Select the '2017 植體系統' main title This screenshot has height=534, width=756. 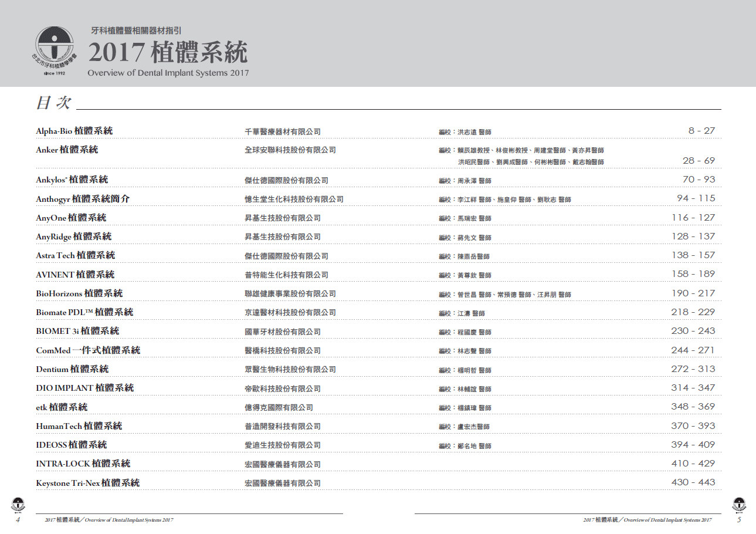click(168, 52)
